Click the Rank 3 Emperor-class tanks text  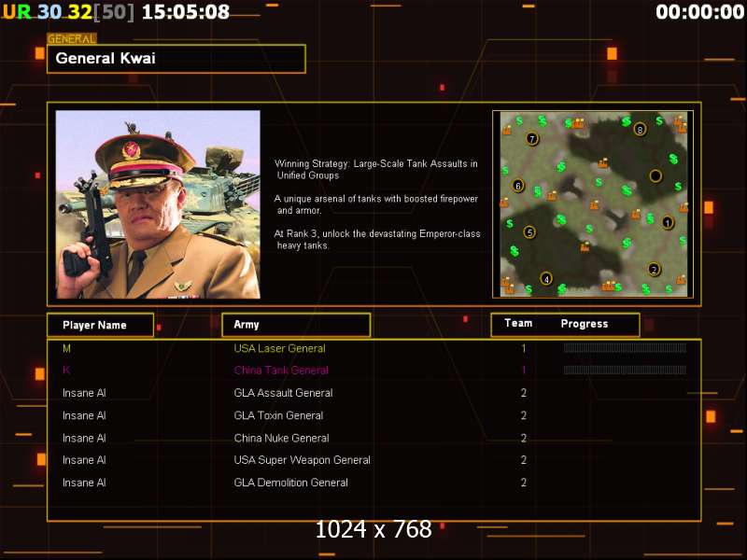coord(377,240)
